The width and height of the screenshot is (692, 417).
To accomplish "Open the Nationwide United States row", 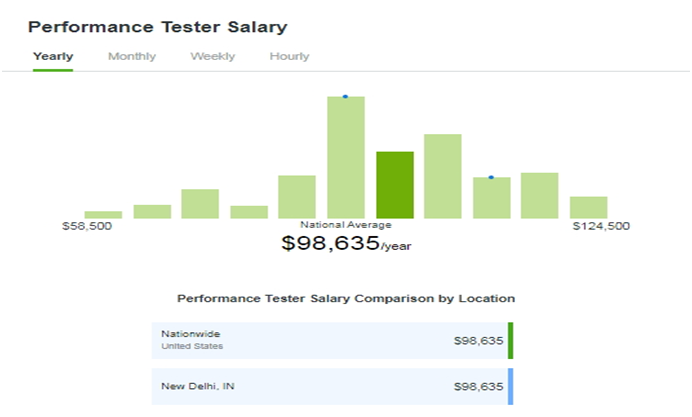I will [332, 341].
